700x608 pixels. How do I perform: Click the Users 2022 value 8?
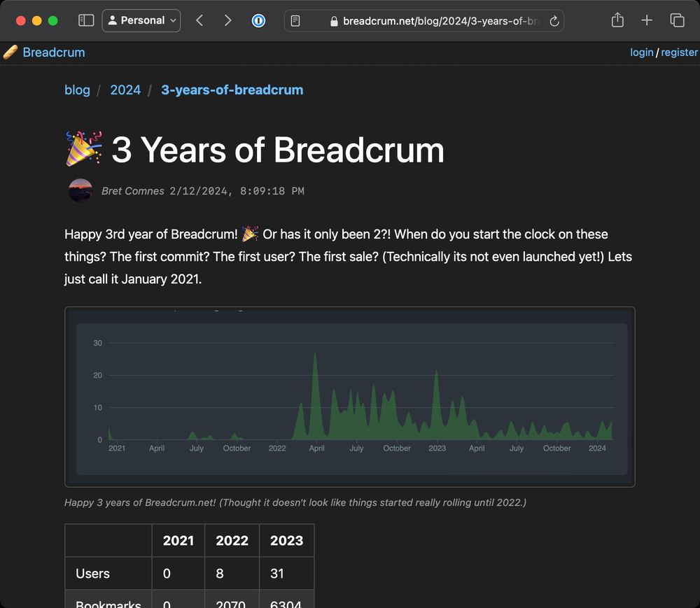[220, 573]
